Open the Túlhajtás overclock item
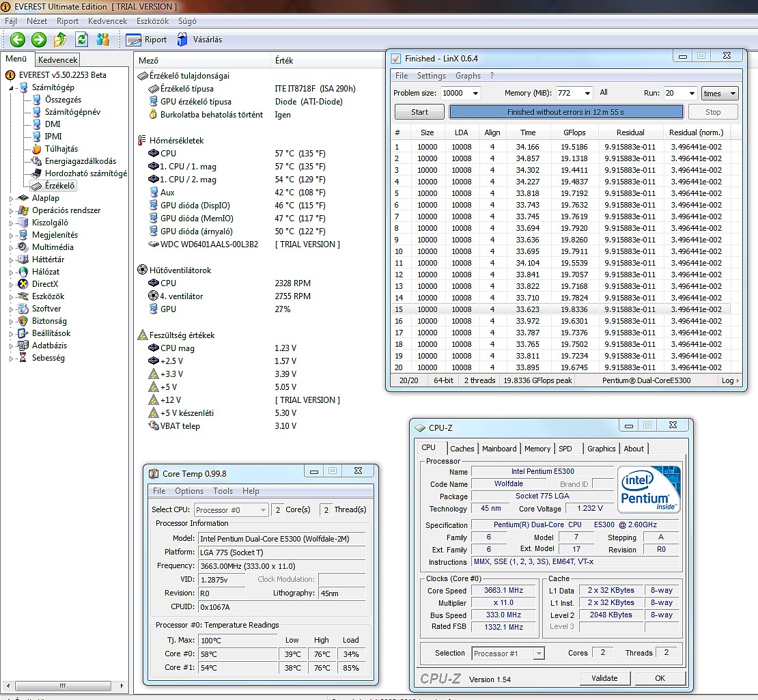Viewport: 758px width, 700px height. (x=61, y=149)
